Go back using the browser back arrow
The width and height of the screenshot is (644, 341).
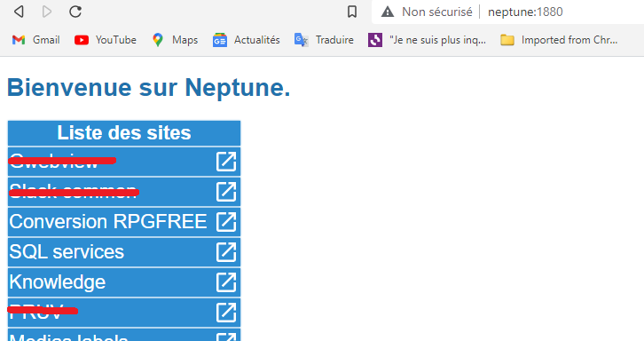click(19, 12)
